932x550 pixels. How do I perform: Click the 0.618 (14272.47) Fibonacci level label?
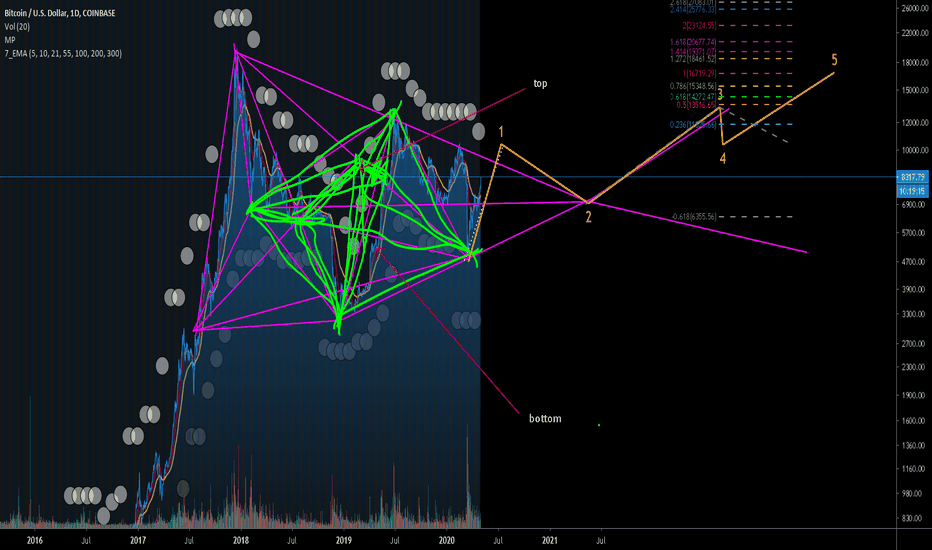pyautogui.click(x=693, y=97)
